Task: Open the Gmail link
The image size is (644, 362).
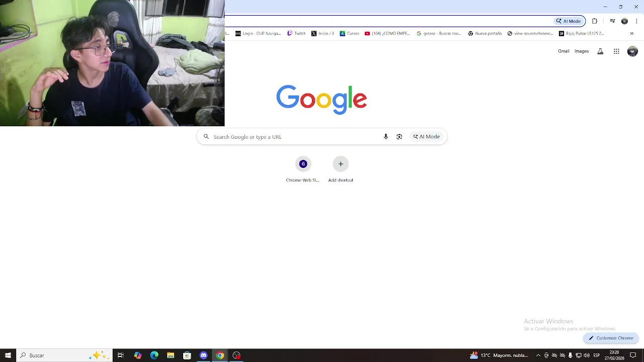Action: (x=563, y=51)
